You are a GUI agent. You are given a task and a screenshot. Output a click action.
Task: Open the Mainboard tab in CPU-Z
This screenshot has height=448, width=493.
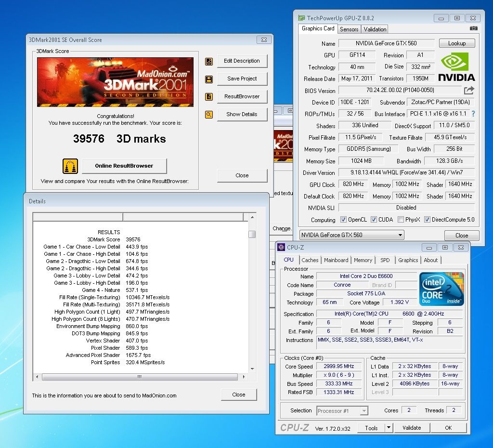point(336,260)
